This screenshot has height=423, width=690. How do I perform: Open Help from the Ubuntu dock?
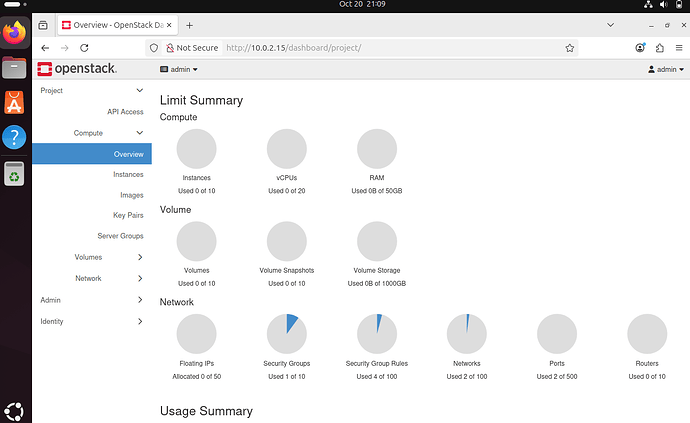coord(14,137)
